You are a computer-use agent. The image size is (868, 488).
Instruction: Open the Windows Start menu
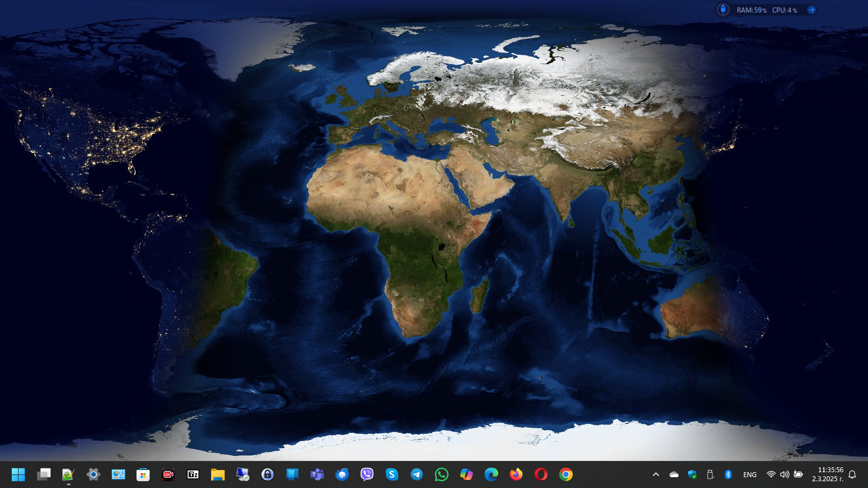click(19, 474)
